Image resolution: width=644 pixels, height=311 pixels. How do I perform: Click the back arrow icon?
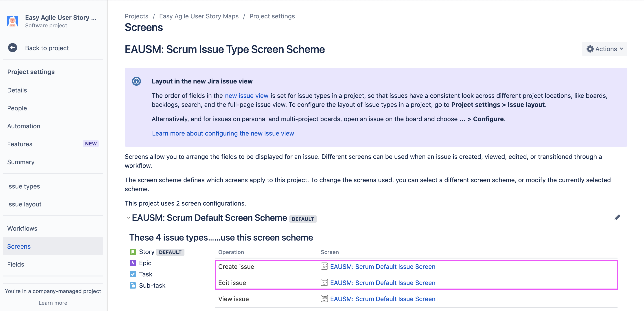point(13,48)
